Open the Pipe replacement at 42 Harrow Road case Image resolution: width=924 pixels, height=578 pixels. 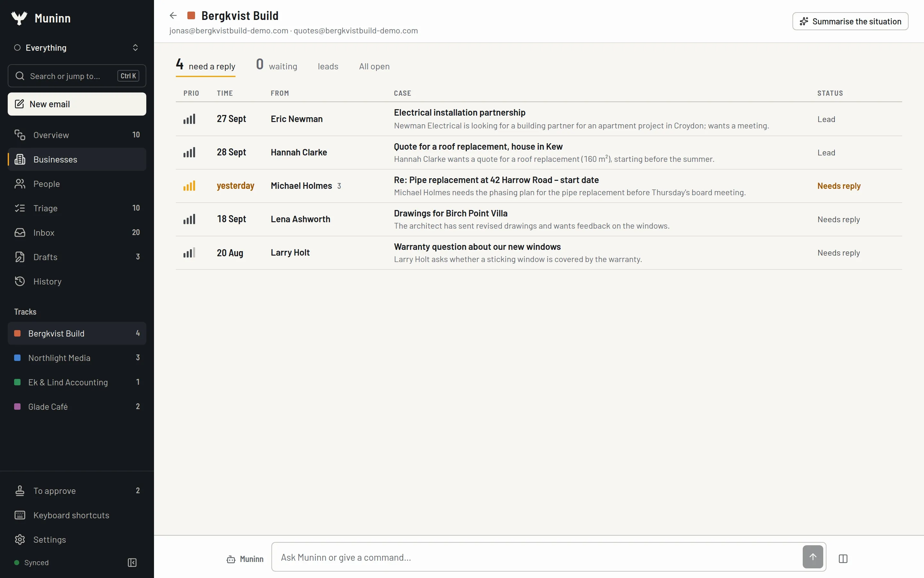539,186
